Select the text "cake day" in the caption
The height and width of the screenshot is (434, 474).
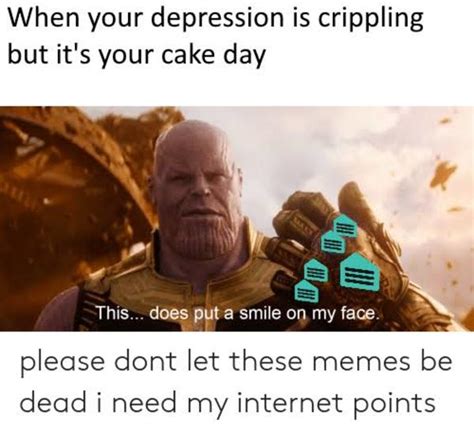tap(213, 54)
